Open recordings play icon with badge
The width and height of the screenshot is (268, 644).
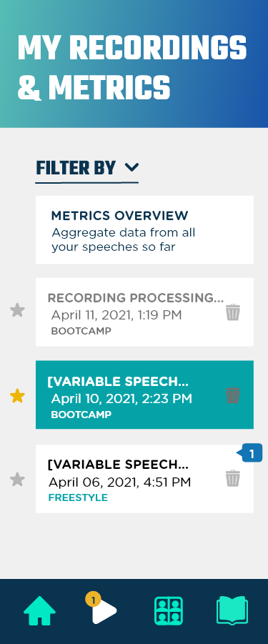pos(101,608)
